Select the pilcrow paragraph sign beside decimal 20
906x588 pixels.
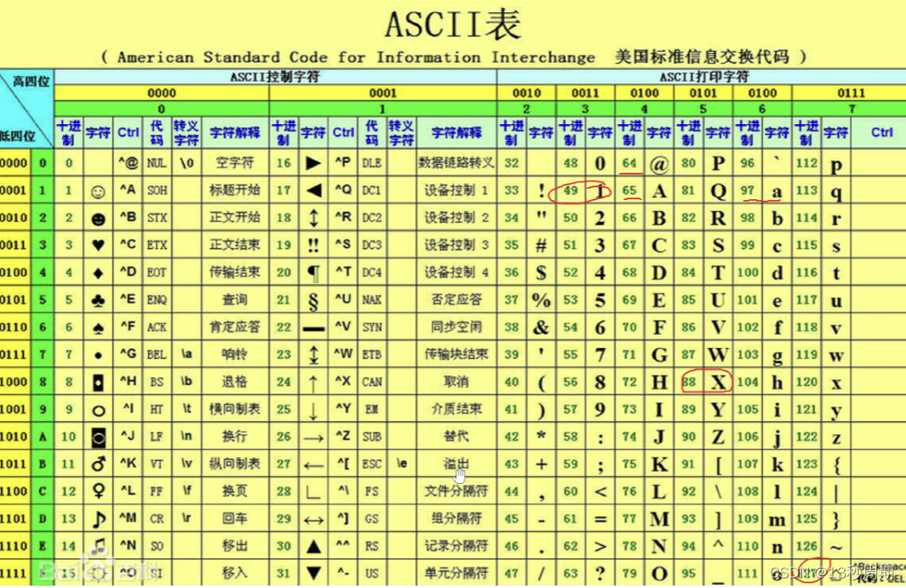[x=313, y=273]
